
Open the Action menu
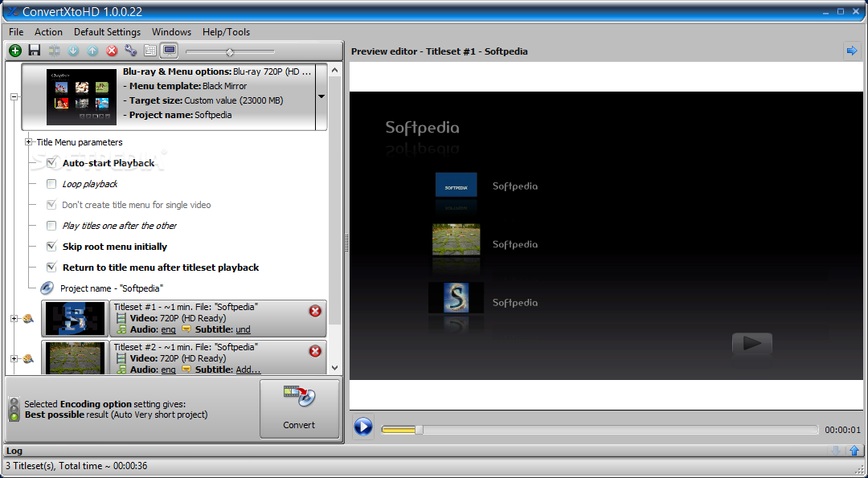(x=48, y=32)
